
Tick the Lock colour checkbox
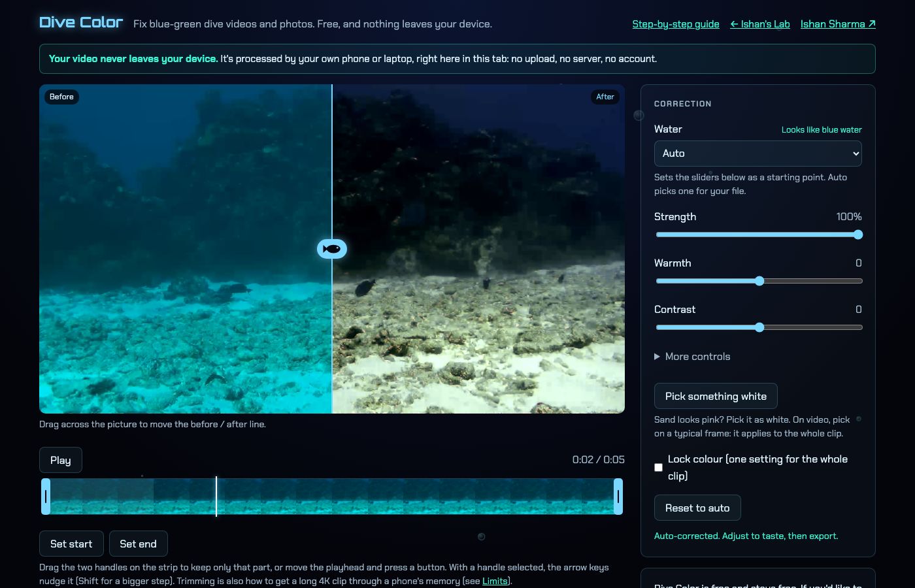click(658, 467)
